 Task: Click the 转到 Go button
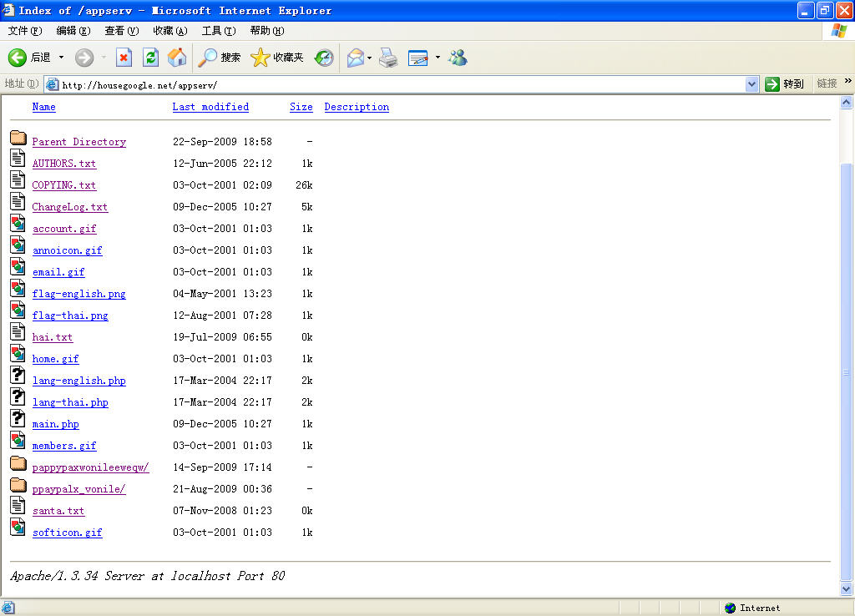tap(785, 84)
